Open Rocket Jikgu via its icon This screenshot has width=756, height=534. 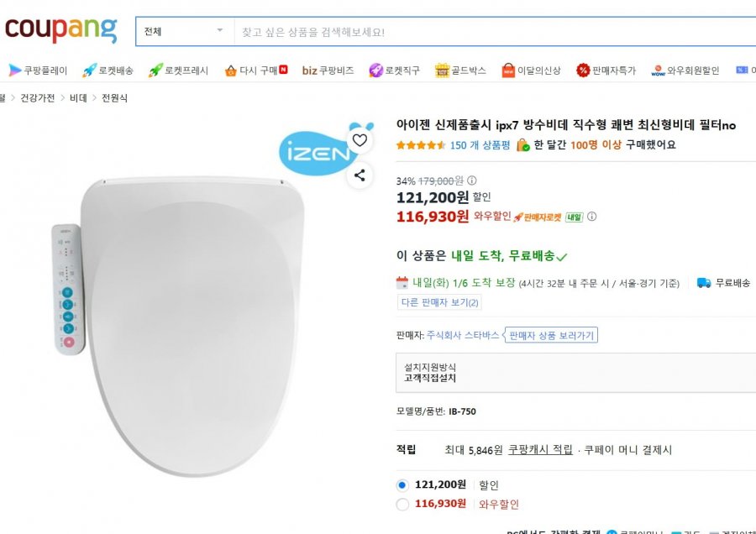(375, 71)
